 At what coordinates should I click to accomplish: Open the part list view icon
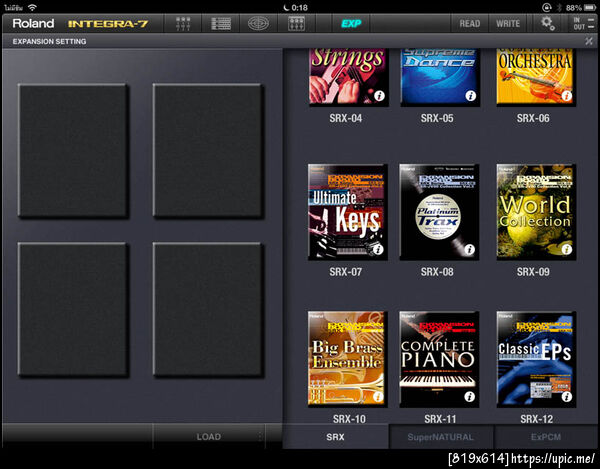click(221, 24)
